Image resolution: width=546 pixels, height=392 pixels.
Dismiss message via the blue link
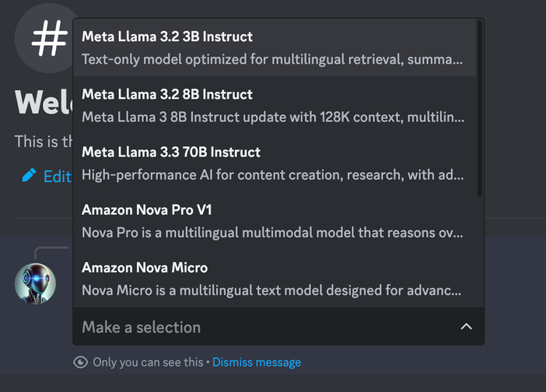(x=257, y=362)
